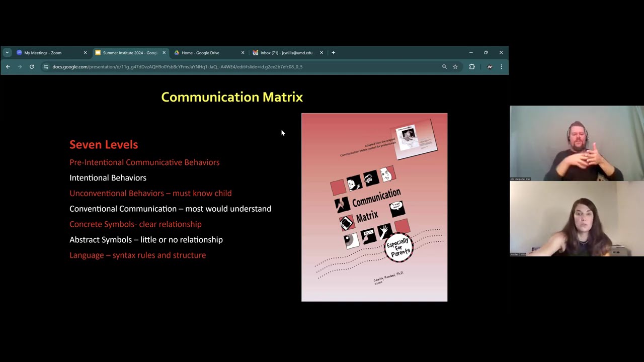View site information icon in address bar
Viewport: 644px width, 362px height.
point(46,66)
